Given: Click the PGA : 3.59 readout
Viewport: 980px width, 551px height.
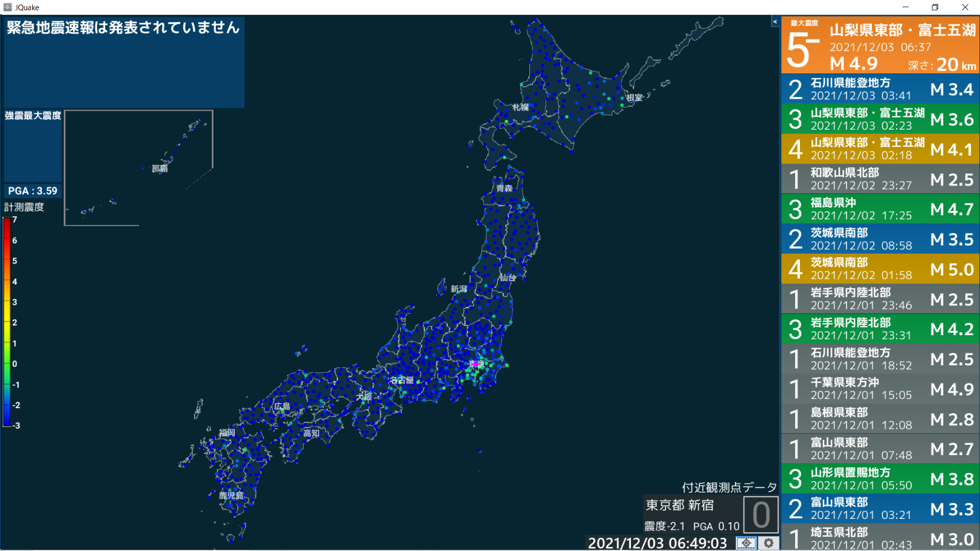Looking at the screenshot, I should [x=33, y=191].
